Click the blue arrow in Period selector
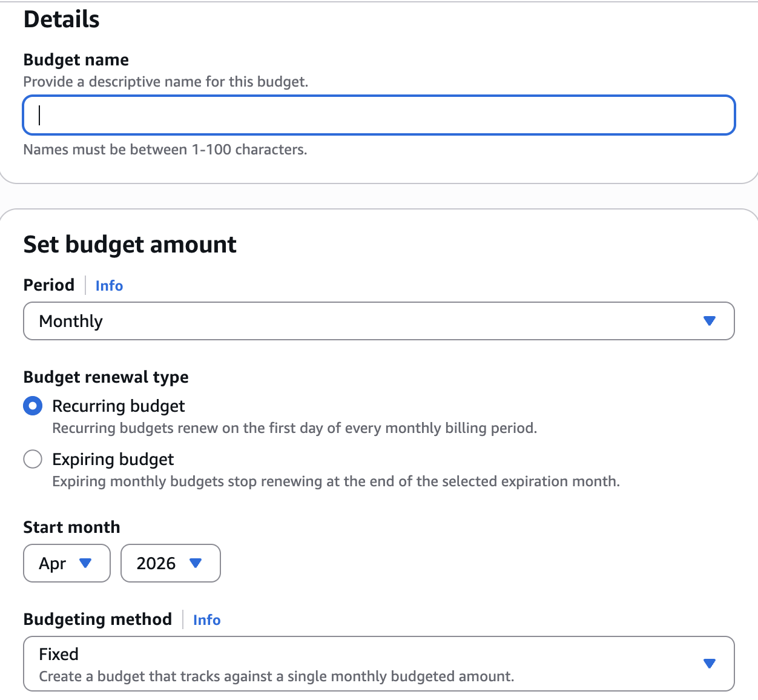Viewport: 758px width, 700px height. [x=710, y=321]
